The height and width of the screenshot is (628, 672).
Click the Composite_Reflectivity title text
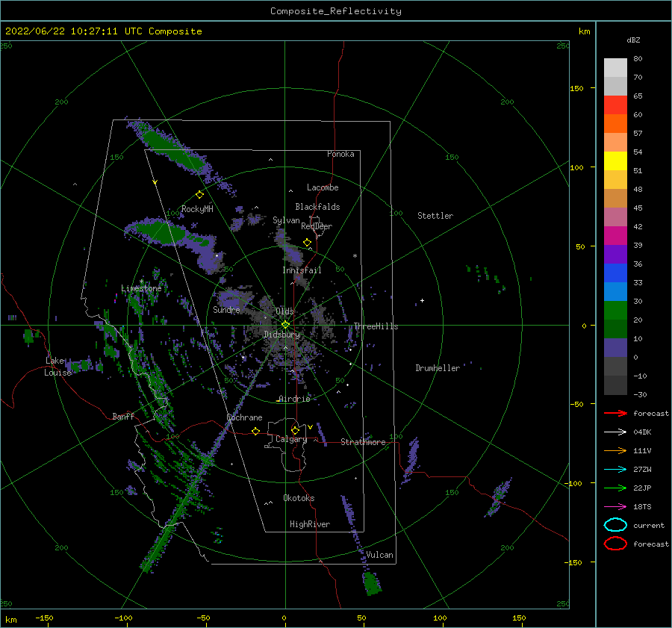[336, 11]
